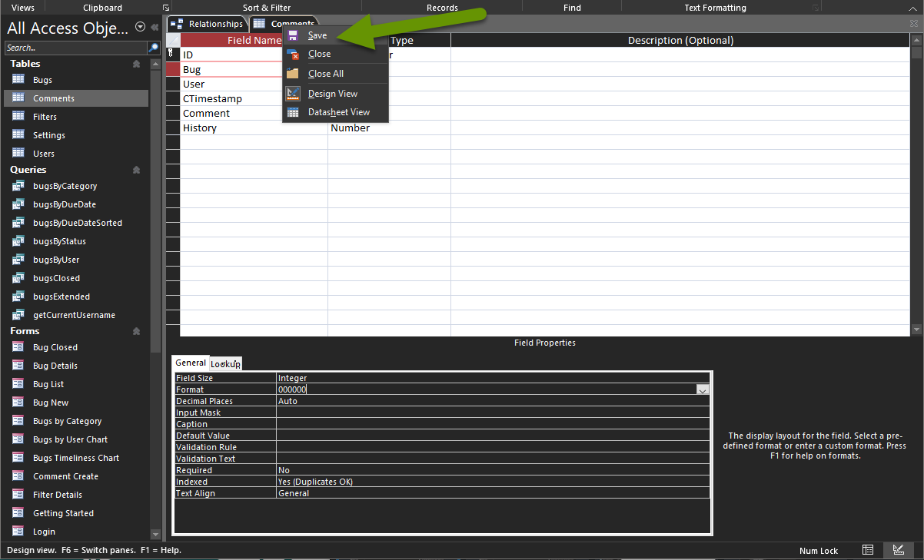Click the search magnifier icon

click(x=153, y=47)
